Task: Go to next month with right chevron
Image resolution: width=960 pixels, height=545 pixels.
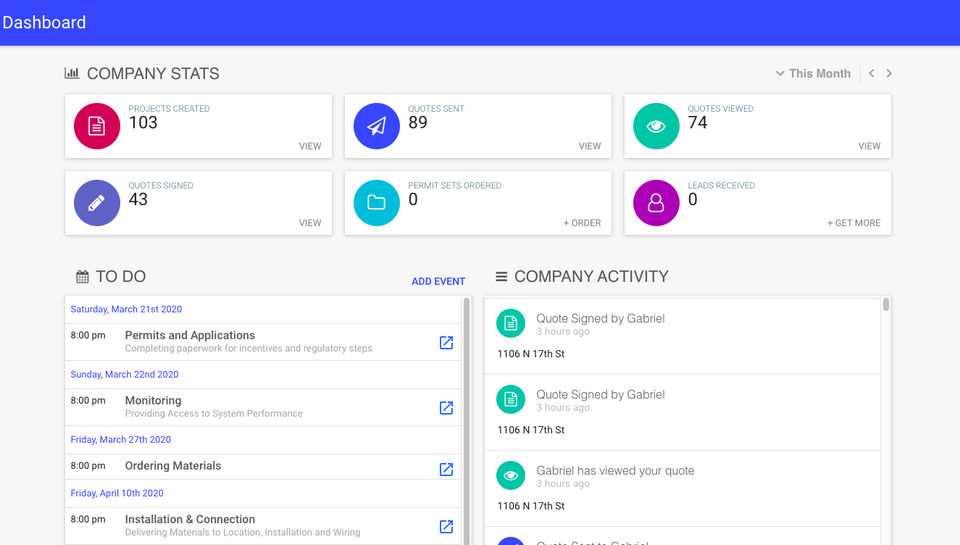Action: click(x=889, y=73)
